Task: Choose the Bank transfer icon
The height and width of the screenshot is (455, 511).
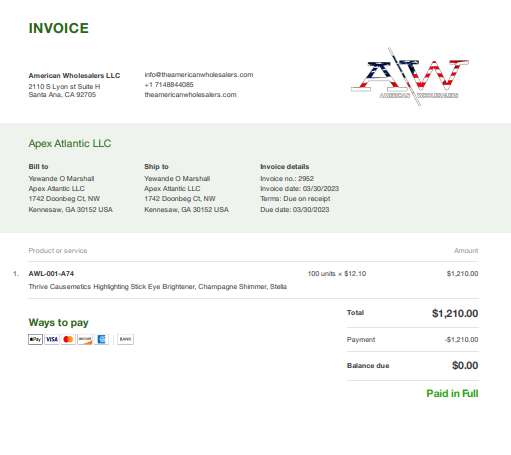Action: 125,339
